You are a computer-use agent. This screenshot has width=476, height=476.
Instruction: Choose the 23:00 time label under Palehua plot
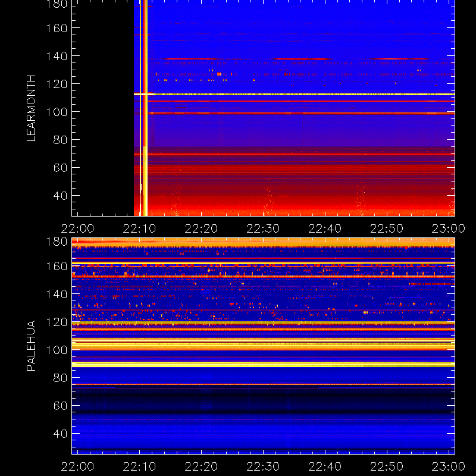point(449,466)
